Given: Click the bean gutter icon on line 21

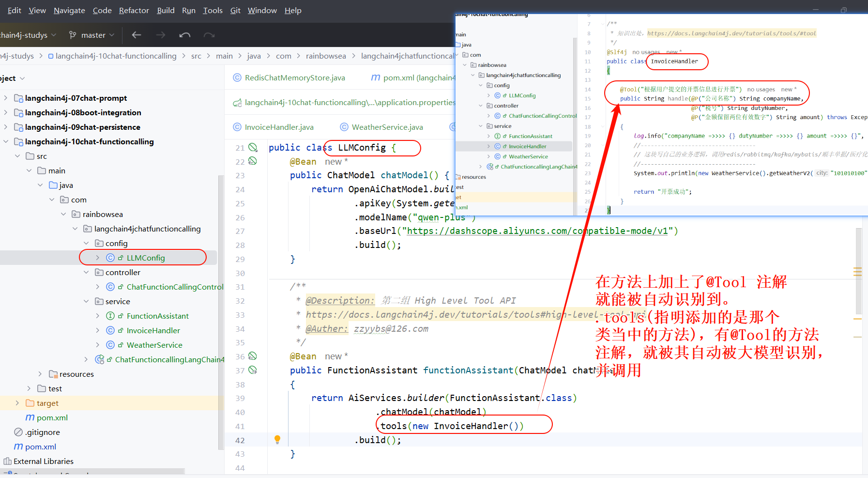Looking at the screenshot, I should point(253,147).
